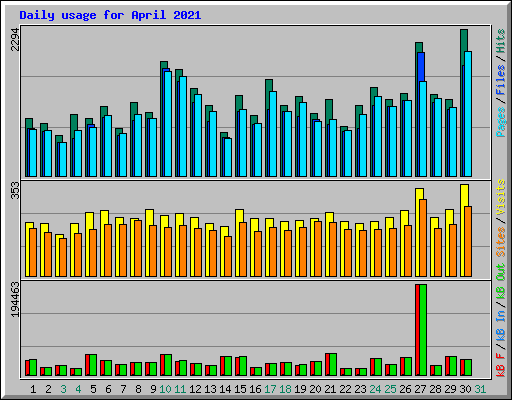Image resolution: width=512 pixels, height=400 pixels.
Task: Click the 'Visits' legend label
Action: tap(501, 197)
